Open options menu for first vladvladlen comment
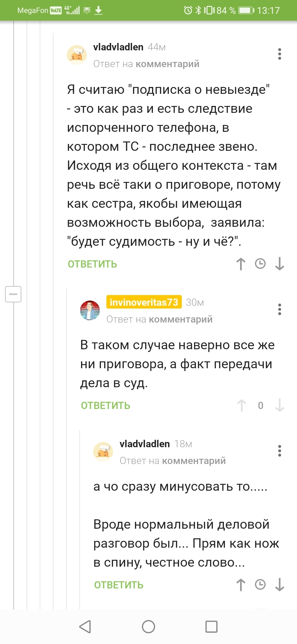The image size is (297, 644). coord(279,54)
